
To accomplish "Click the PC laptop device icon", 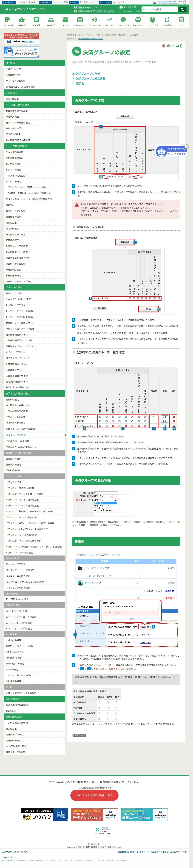I will [177, 46].
